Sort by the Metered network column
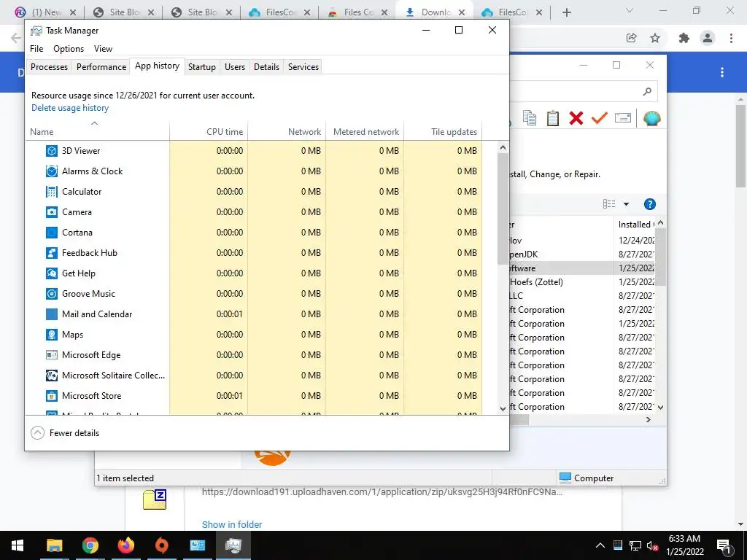This screenshot has width=747, height=560. 365,132
